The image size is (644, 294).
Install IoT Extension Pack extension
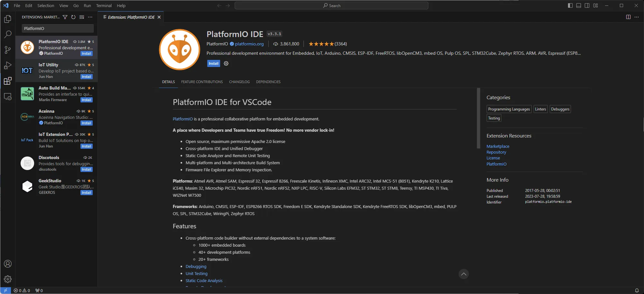pyautogui.click(x=87, y=146)
